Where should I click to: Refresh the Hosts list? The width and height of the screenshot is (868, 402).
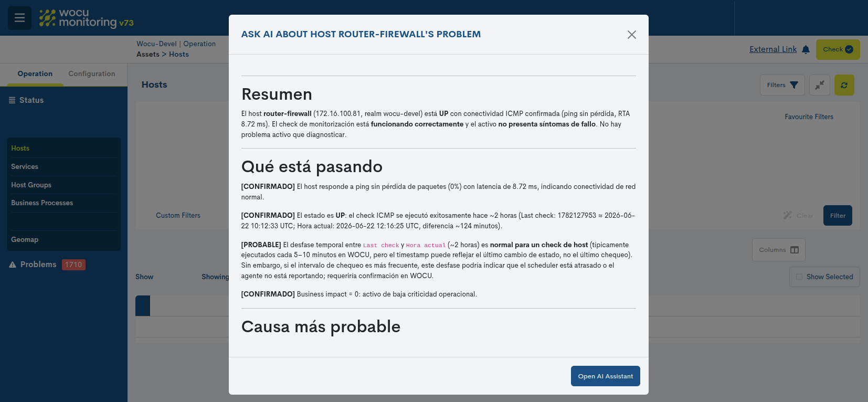point(844,85)
